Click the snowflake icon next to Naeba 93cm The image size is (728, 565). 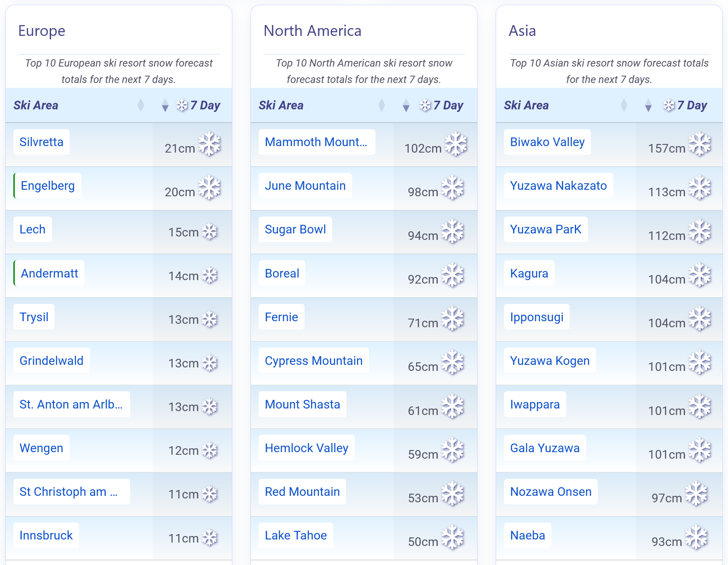tap(696, 537)
